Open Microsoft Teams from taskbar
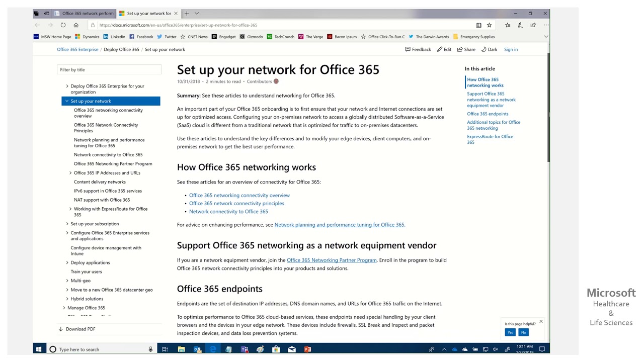 (245, 349)
